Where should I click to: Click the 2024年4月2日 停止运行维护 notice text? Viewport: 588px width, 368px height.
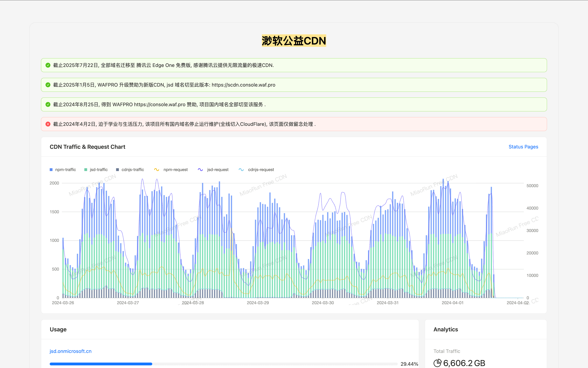click(184, 124)
